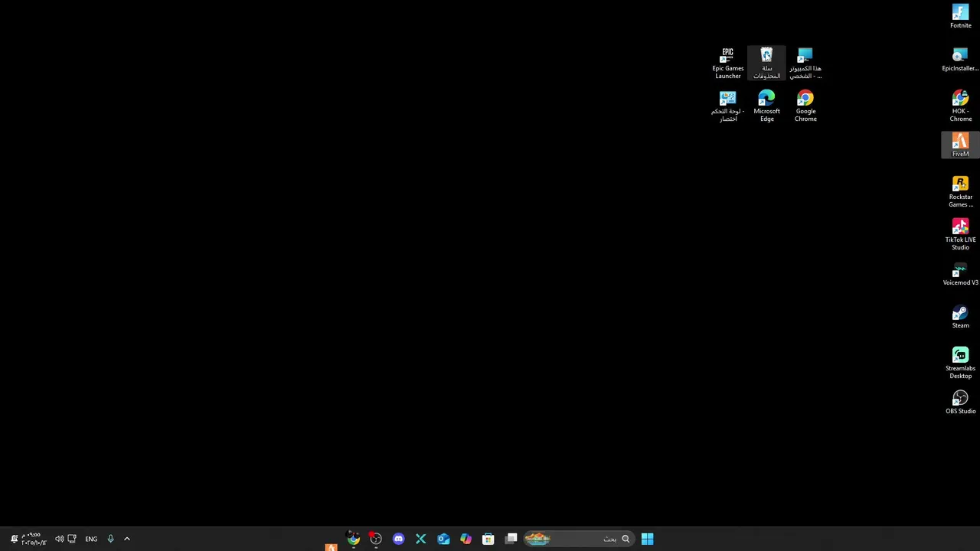Image resolution: width=980 pixels, height=551 pixels.
Task: Select the Steam desktop shortcut
Action: click(960, 317)
